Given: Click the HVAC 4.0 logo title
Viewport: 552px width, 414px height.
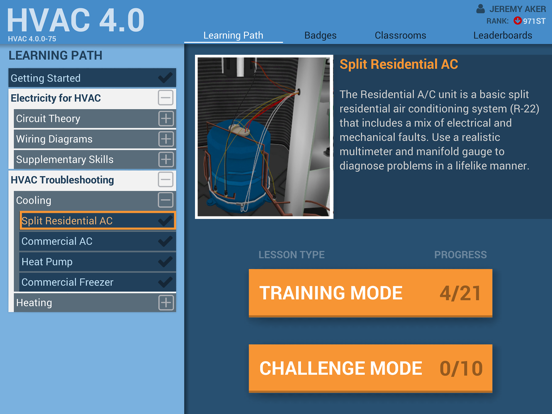Looking at the screenshot, I should 76,20.
